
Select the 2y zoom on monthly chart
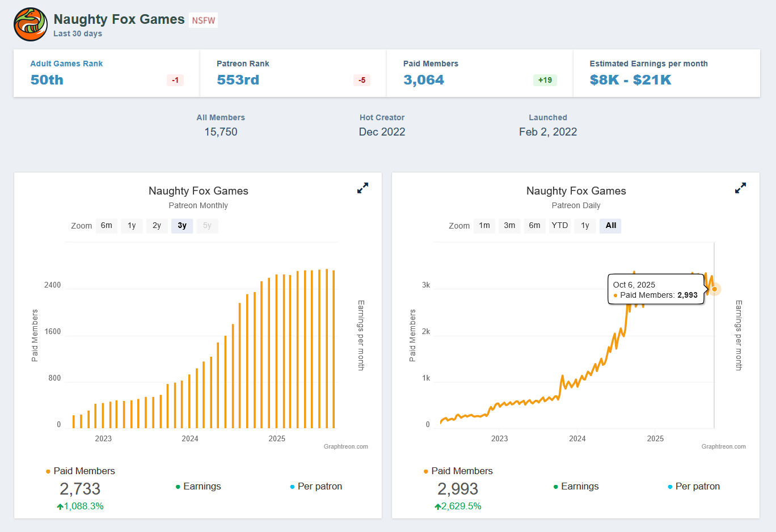(157, 226)
